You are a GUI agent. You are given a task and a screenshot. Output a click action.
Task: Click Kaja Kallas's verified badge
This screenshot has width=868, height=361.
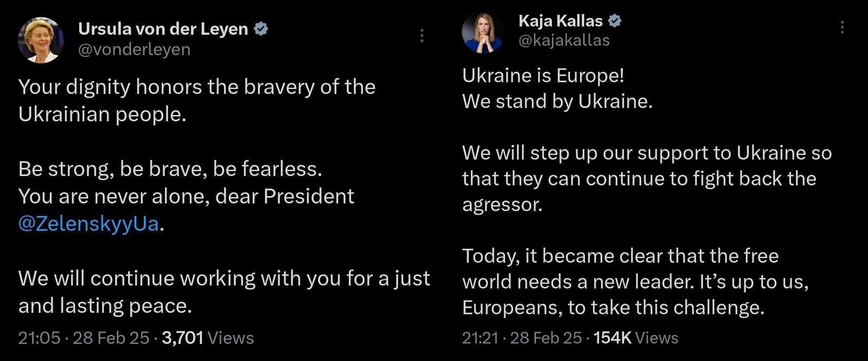(x=615, y=21)
